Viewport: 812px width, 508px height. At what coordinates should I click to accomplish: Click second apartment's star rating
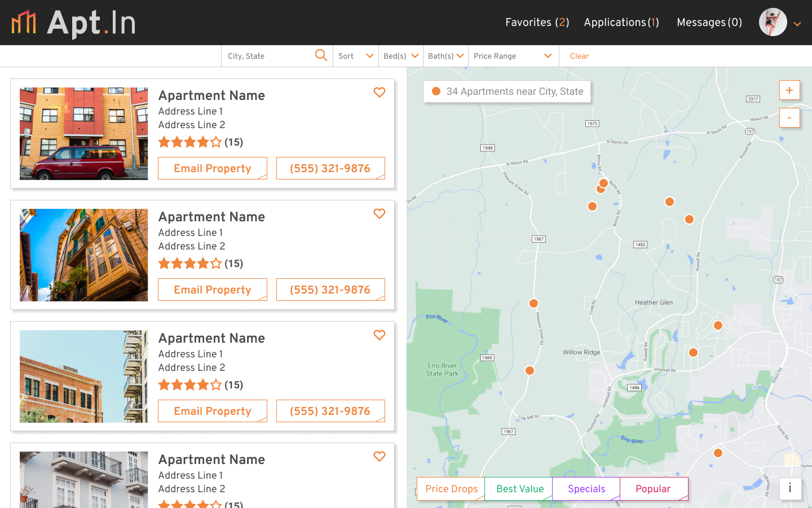coord(190,264)
